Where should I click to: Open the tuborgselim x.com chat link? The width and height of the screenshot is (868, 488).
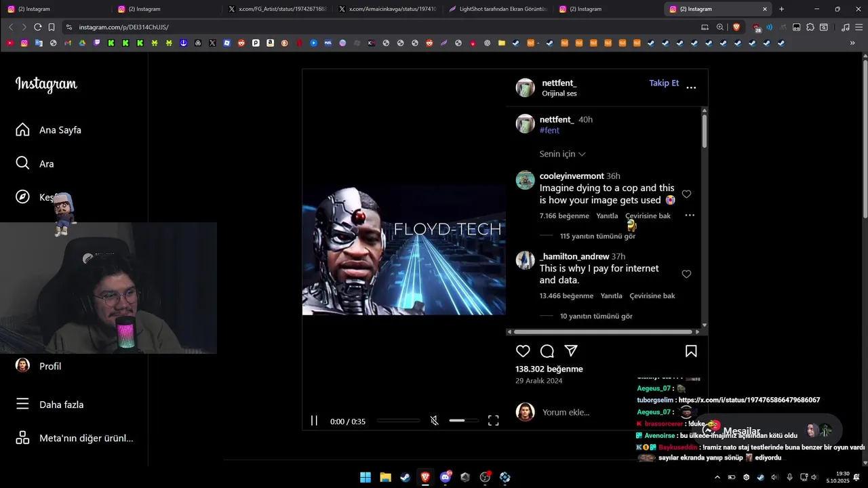click(749, 400)
